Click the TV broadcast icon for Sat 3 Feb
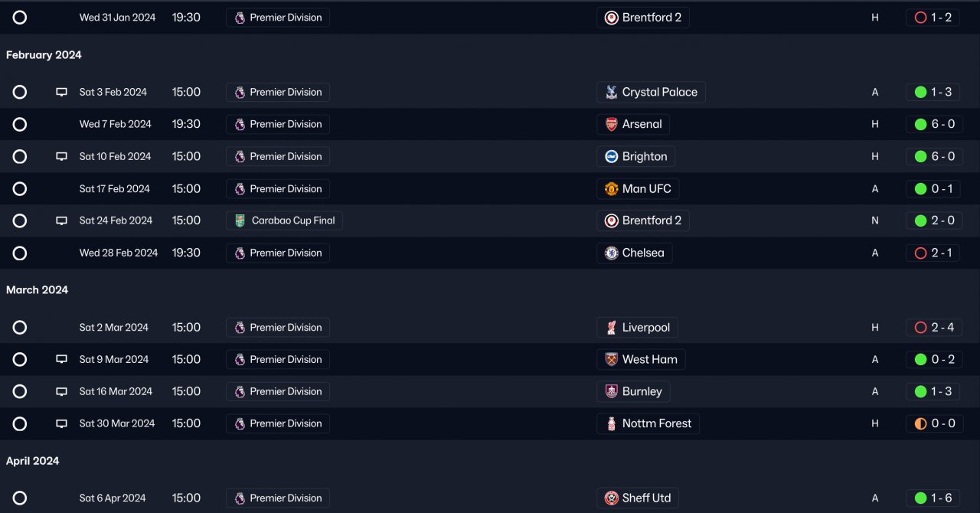Viewport: 980px width, 513px height. click(x=62, y=92)
